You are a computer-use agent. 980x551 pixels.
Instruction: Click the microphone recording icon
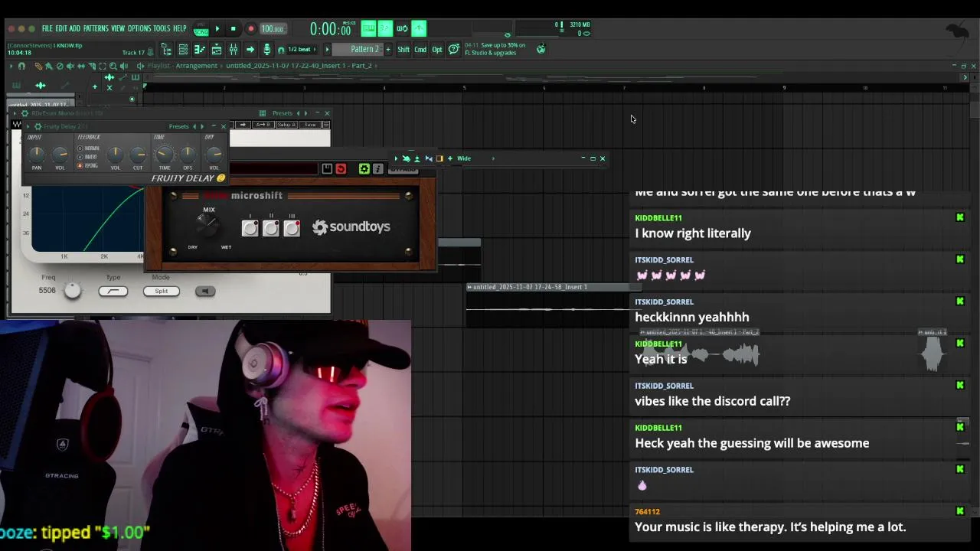coord(266,50)
